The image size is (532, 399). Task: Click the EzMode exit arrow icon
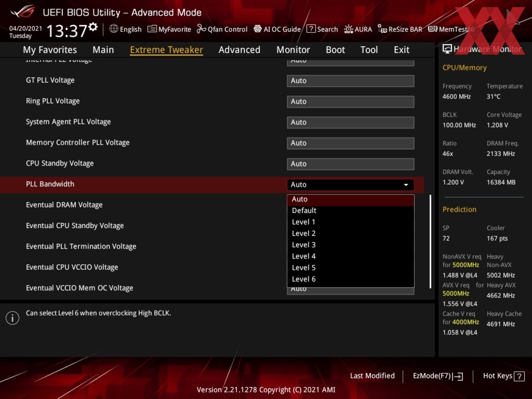(458, 376)
